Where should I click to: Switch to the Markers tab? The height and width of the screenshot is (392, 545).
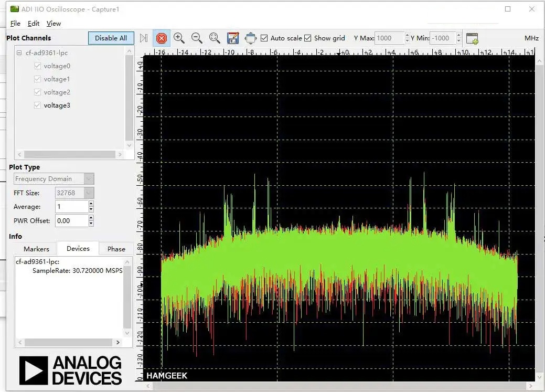point(36,249)
